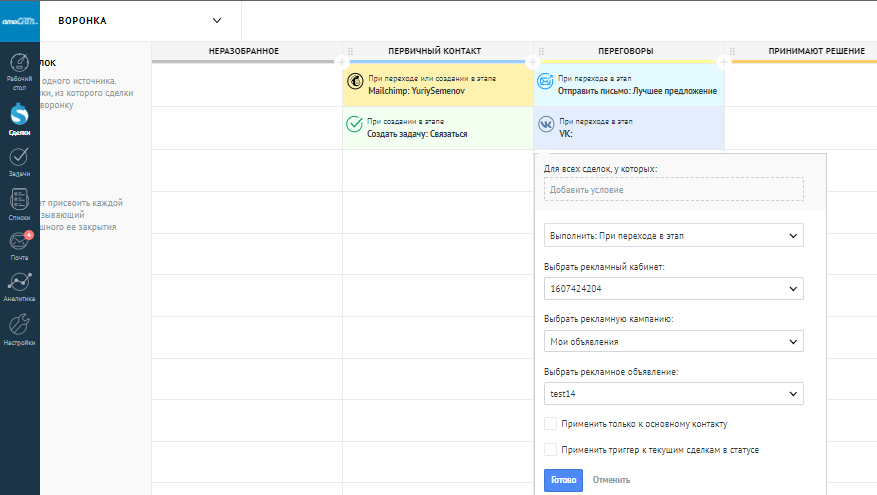Image resolution: width=877 pixels, height=495 pixels.
Task: Open Выполнить: При переходе в этап dropdown
Action: [674, 236]
